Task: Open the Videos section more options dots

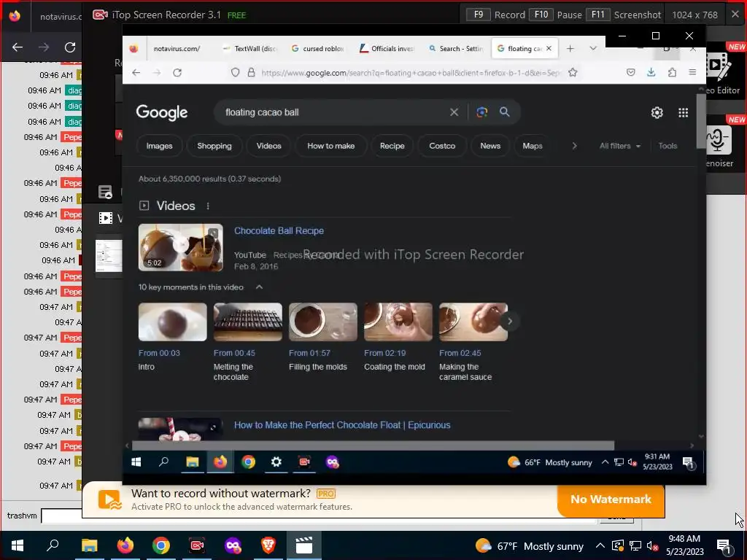Action: [x=208, y=206]
